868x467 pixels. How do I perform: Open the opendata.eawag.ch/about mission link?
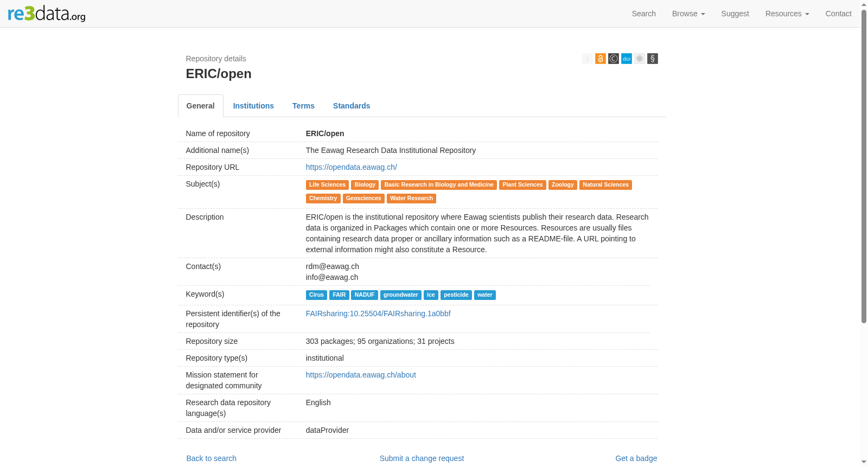[x=361, y=375]
